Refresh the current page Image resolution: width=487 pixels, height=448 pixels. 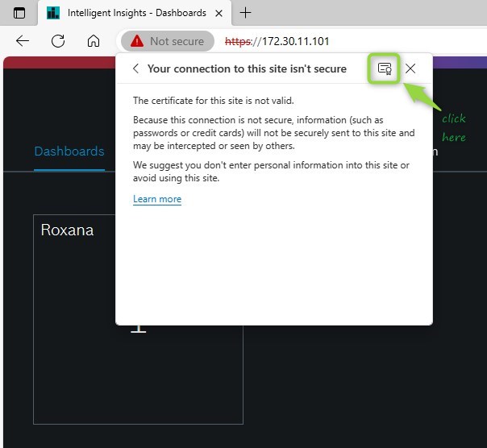click(x=58, y=41)
